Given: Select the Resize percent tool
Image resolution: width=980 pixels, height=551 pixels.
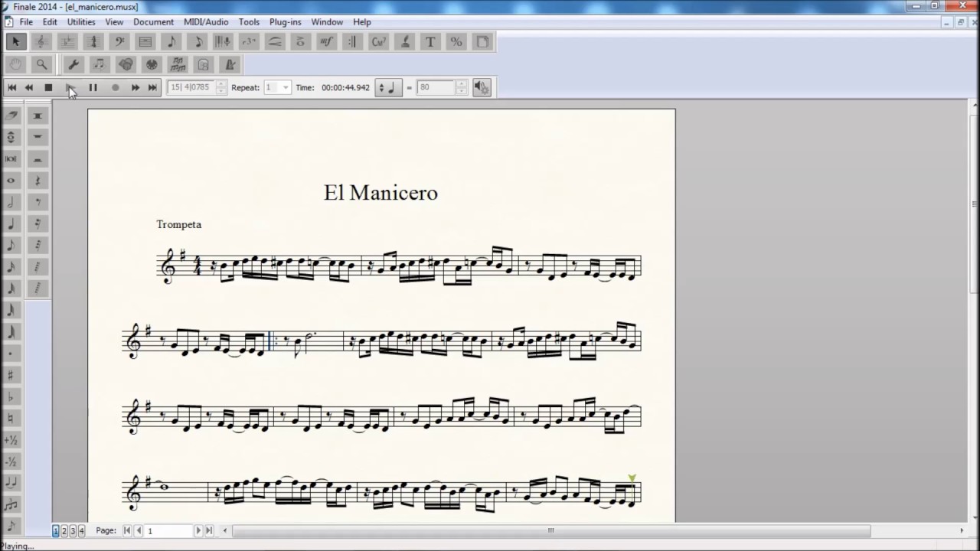Looking at the screenshot, I should (x=456, y=42).
